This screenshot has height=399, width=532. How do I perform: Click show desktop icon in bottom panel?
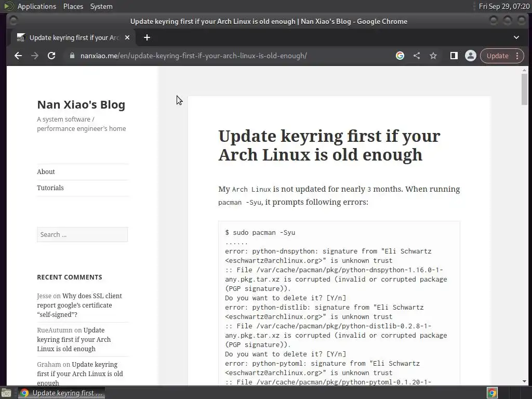(x=6, y=393)
